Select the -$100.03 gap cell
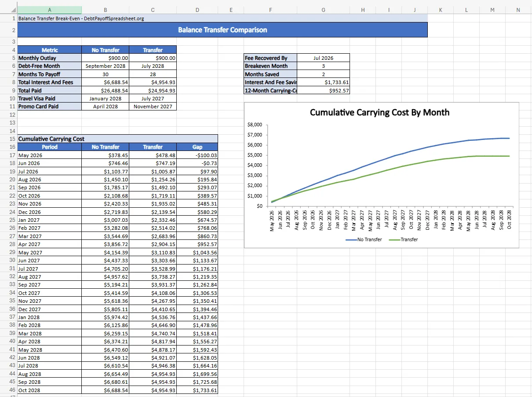Viewport: 532px width, 397px height. (x=197, y=155)
